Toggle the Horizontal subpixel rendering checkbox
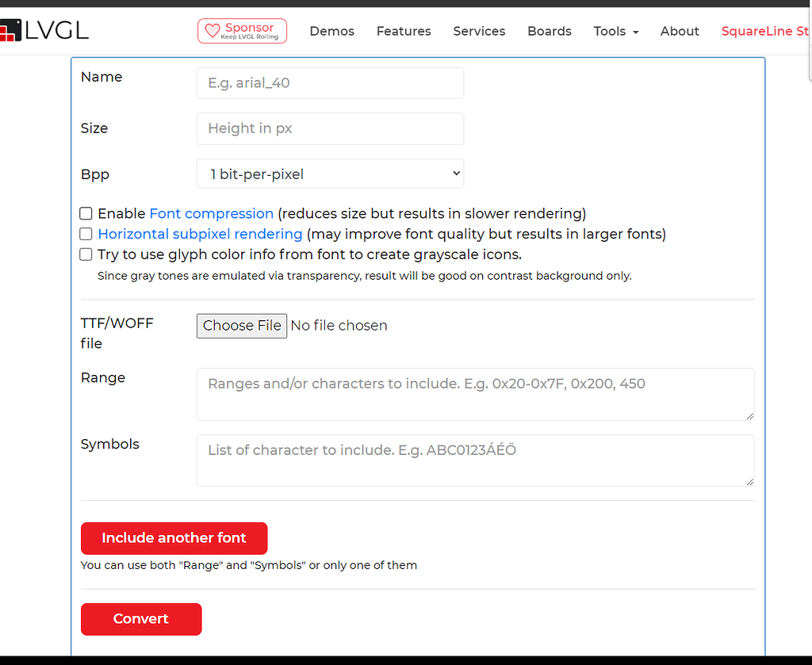This screenshot has width=812, height=665. click(86, 234)
